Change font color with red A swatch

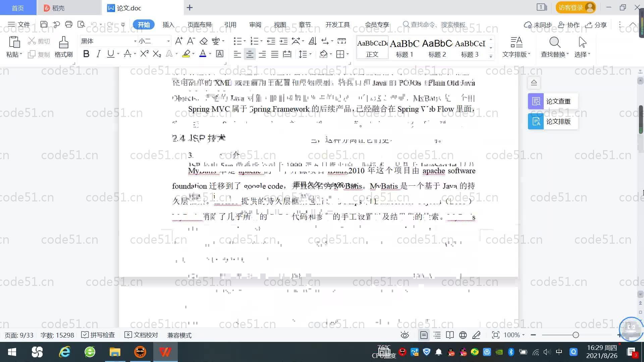203,54
